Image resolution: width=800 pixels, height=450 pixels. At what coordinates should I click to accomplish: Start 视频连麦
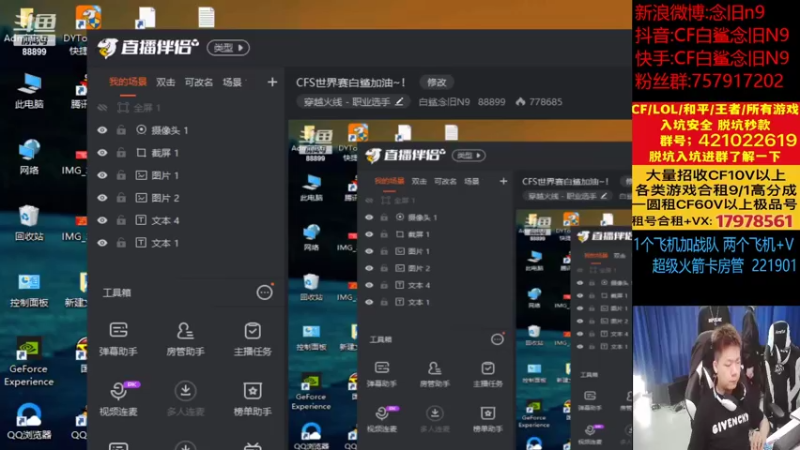118,398
